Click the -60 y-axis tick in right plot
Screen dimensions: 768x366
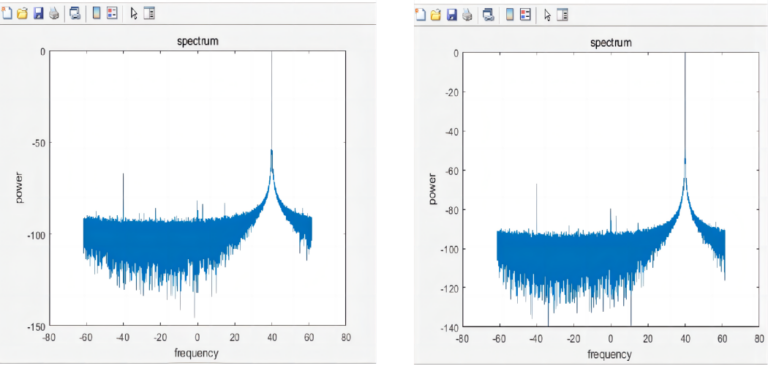pyautogui.click(x=452, y=171)
